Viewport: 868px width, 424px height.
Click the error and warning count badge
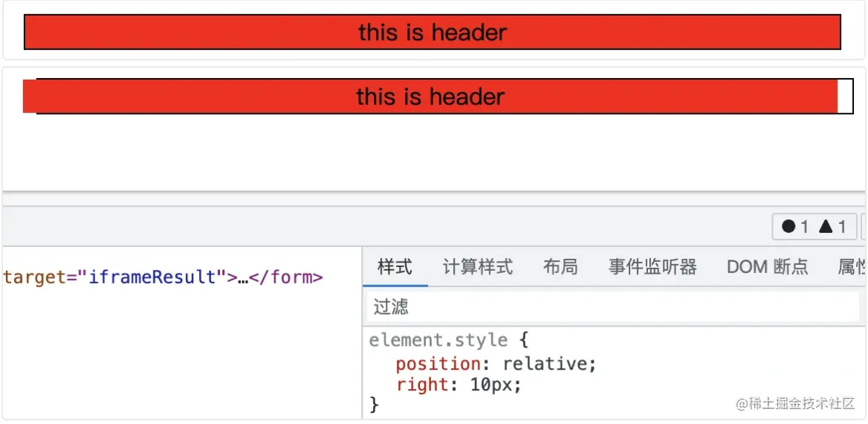pos(814,226)
